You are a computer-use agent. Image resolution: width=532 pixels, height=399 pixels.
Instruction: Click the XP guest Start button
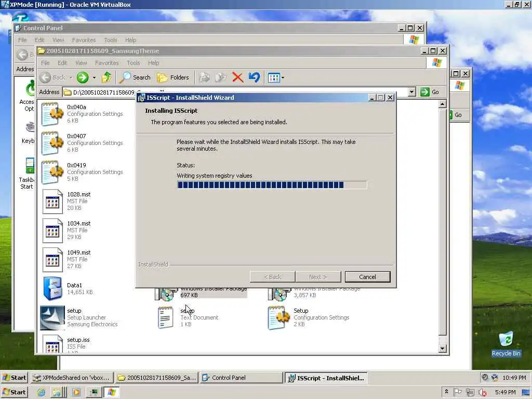pyautogui.click(x=14, y=378)
